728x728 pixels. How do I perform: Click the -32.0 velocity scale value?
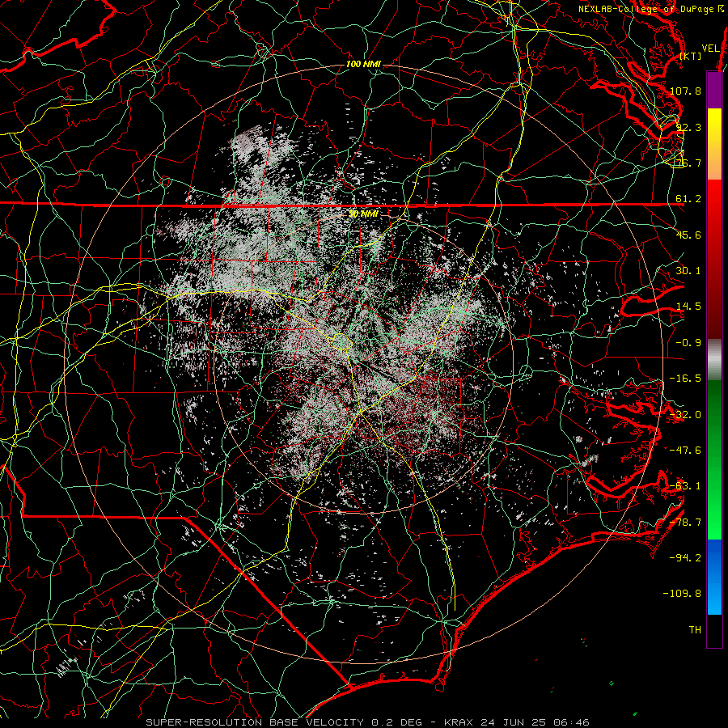685,414
